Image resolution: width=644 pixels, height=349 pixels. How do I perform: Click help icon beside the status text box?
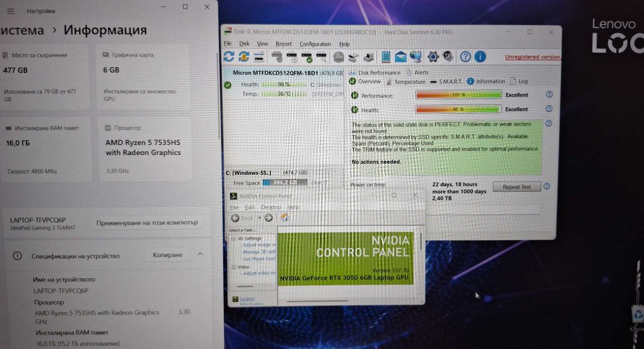[548, 123]
